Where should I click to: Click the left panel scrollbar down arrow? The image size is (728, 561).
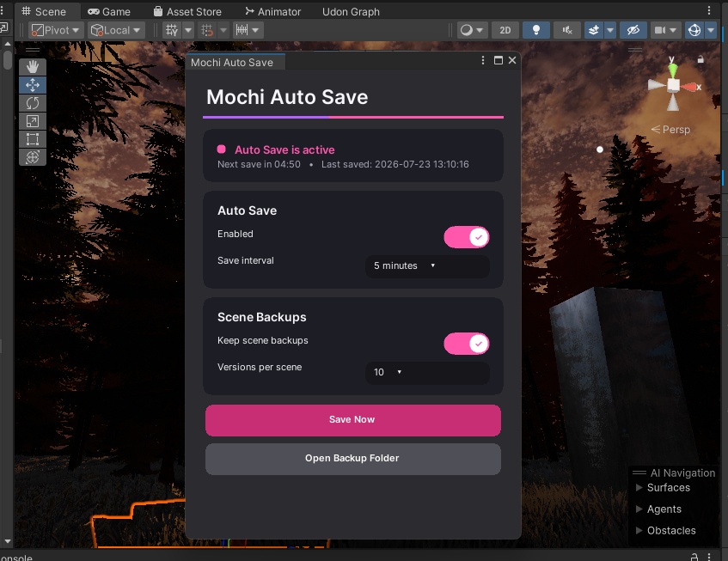[8, 541]
